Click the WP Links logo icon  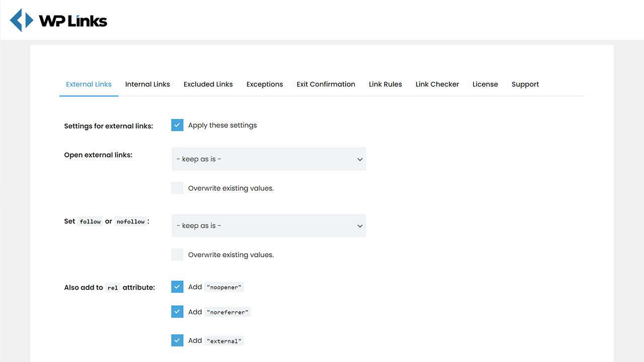coord(22,21)
